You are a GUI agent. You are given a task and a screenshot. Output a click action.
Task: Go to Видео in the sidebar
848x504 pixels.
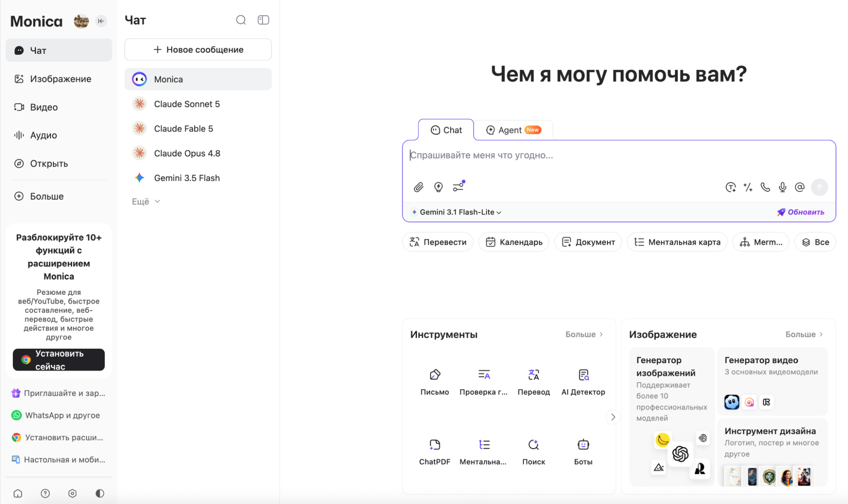point(59,107)
